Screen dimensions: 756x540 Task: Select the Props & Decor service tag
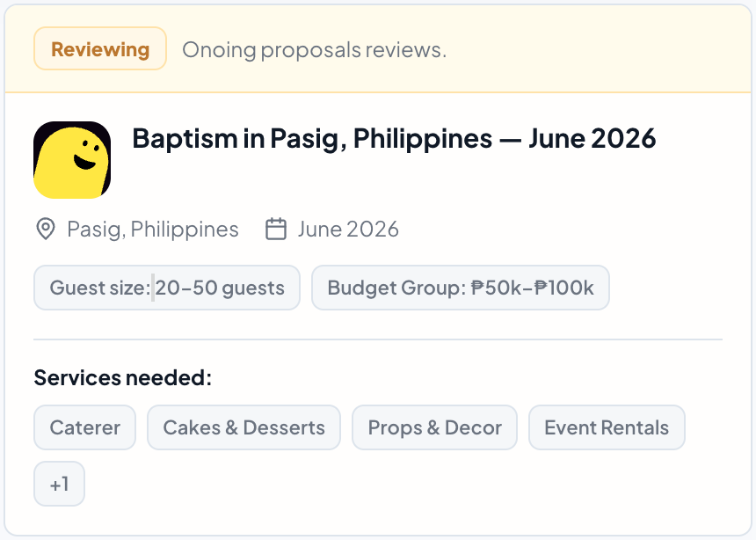[x=434, y=427]
